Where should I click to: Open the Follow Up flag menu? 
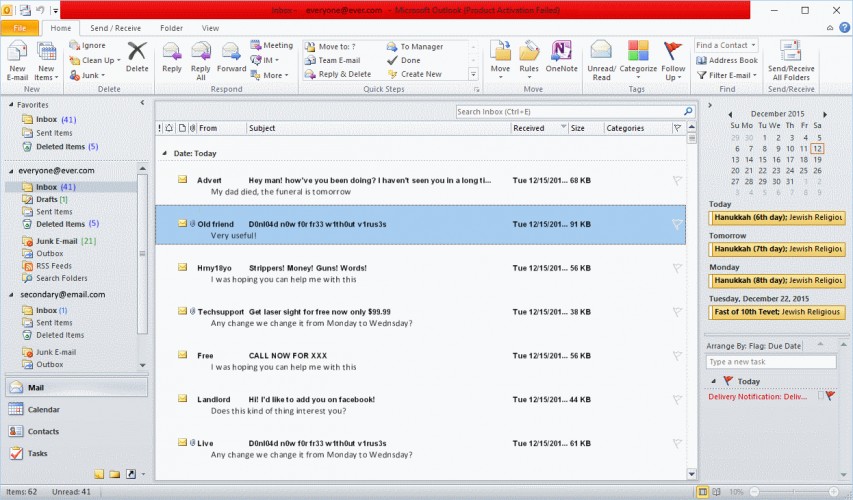click(673, 61)
